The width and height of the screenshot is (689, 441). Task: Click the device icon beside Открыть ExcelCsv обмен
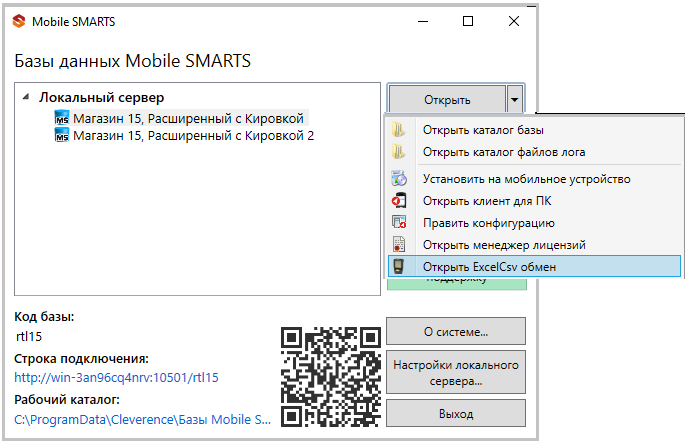[x=399, y=266]
